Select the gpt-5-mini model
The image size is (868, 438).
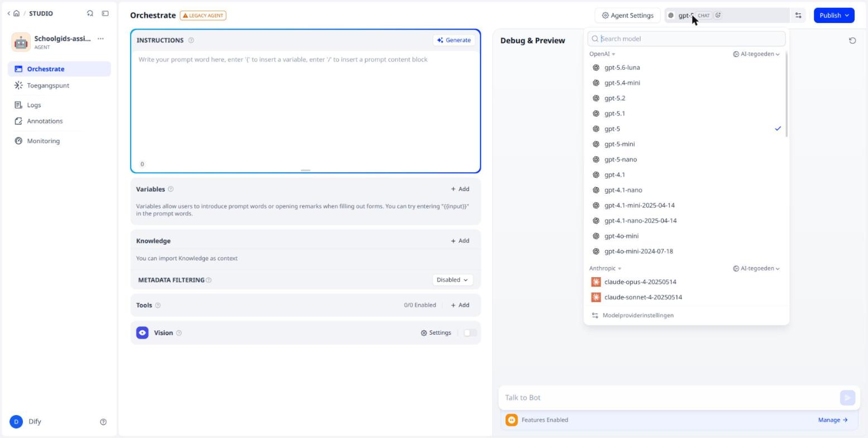pos(686,144)
